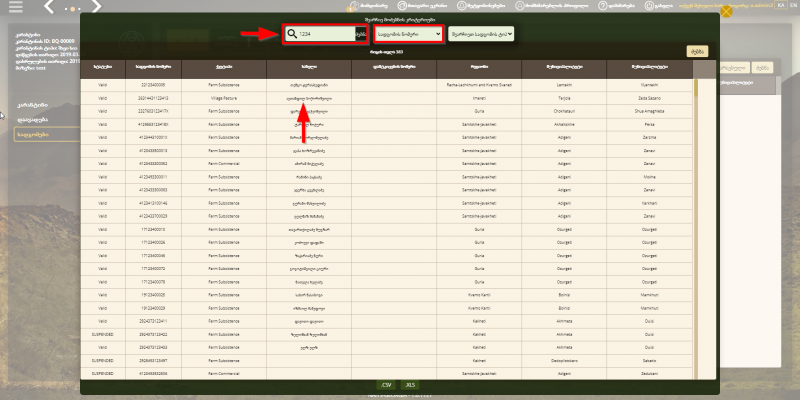Switch language to EN
Viewport: 800px width, 400px height.
pyautogui.click(x=792, y=5)
